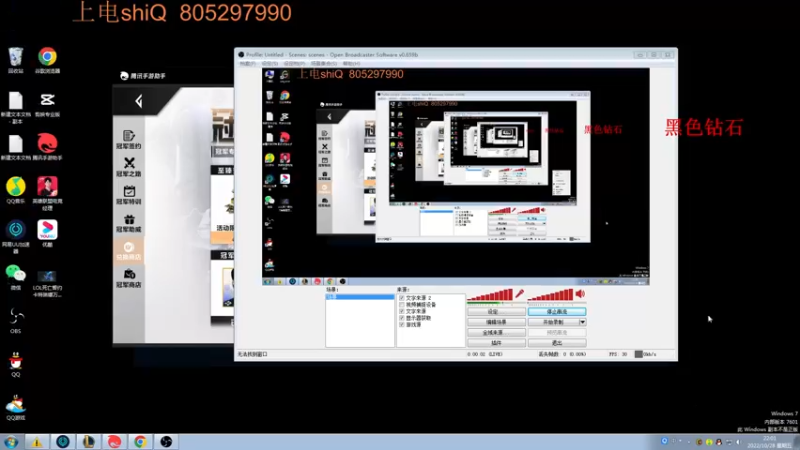Click the 退出 button in OBS
The height and width of the screenshot is (450, 800).
557,343
